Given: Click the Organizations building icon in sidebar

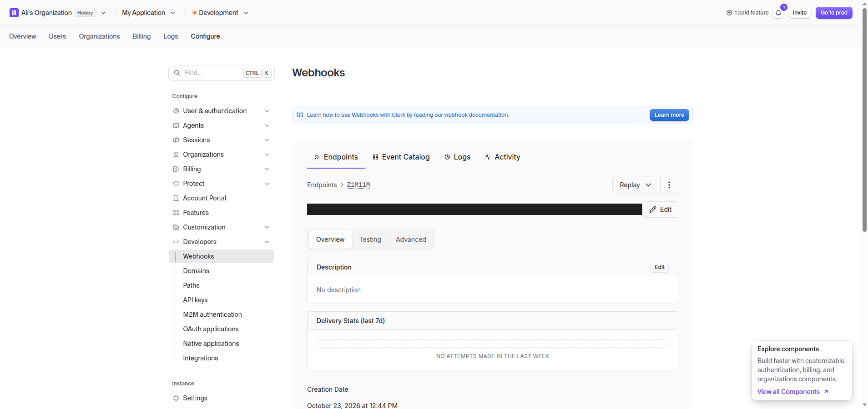Looking at the screenshot, I should [x=176, y=155].
